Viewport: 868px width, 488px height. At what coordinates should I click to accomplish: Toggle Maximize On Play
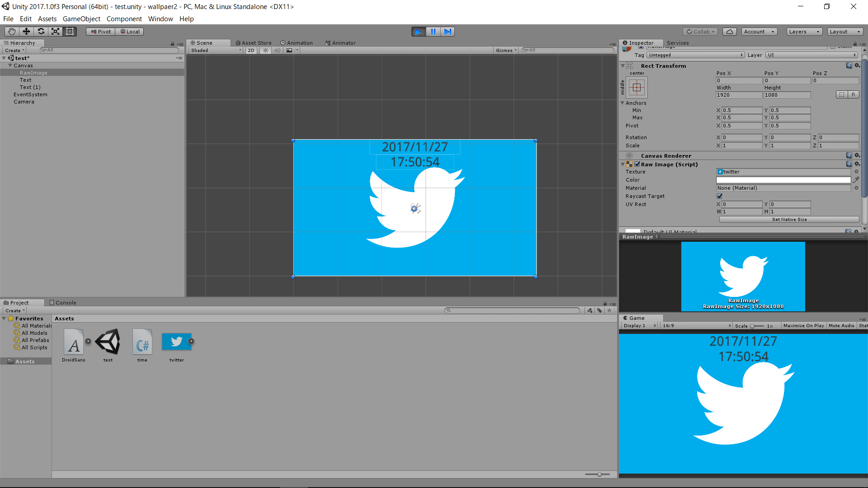tap(803, 326)
